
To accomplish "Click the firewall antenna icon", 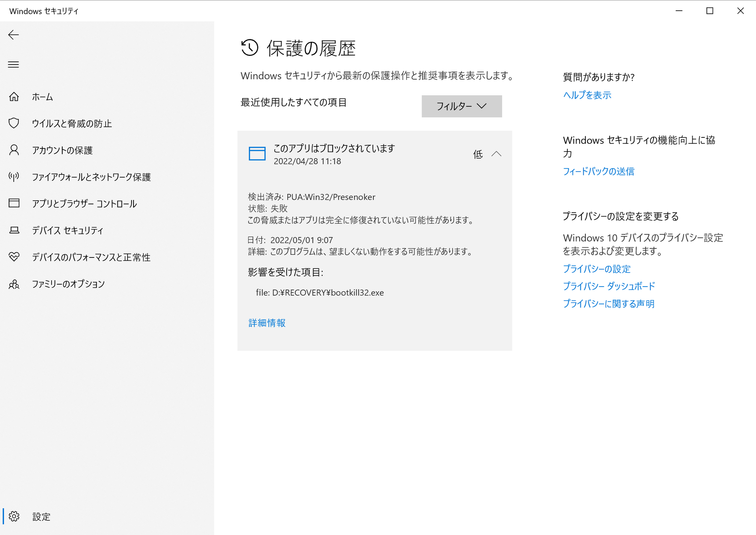I will (x=14, y=177).
